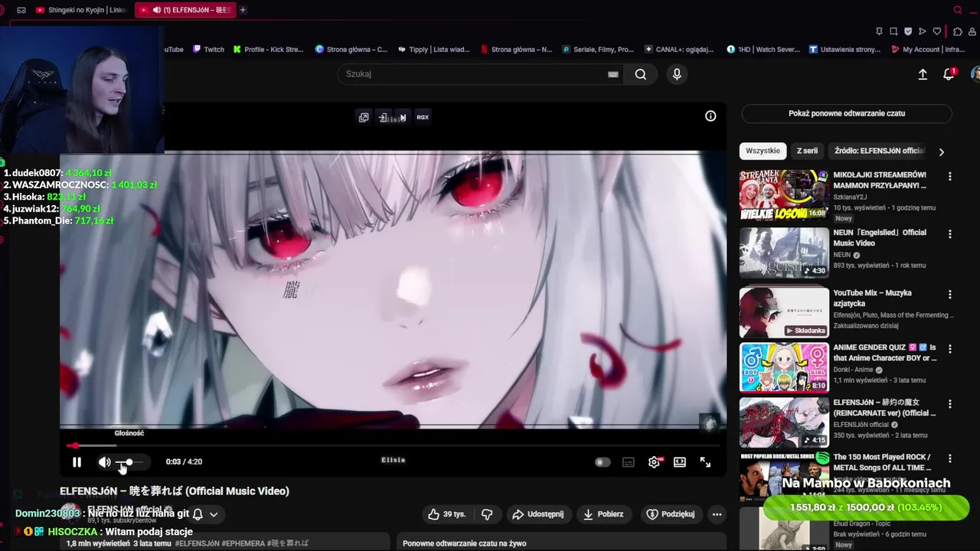
Task: Click the 'Pobierz' download button
Action: 603,514
